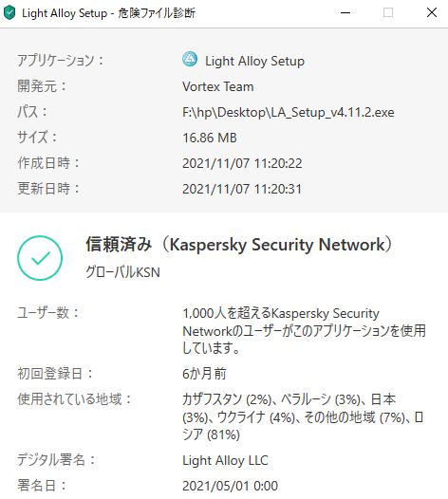This screenshot has height=499, width=448.
Task: Minimize the Light Alloy Setup window
Action: coord(345,12)
